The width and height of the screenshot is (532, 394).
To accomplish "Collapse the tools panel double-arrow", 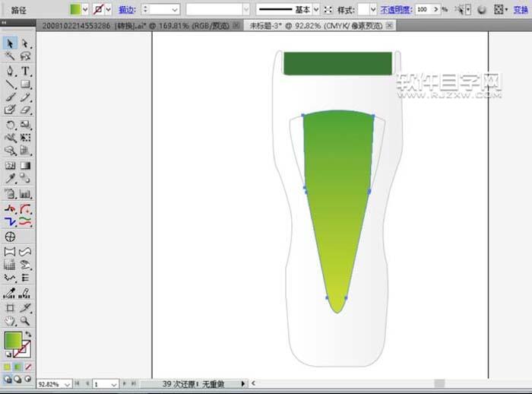I will click(4, 23).
